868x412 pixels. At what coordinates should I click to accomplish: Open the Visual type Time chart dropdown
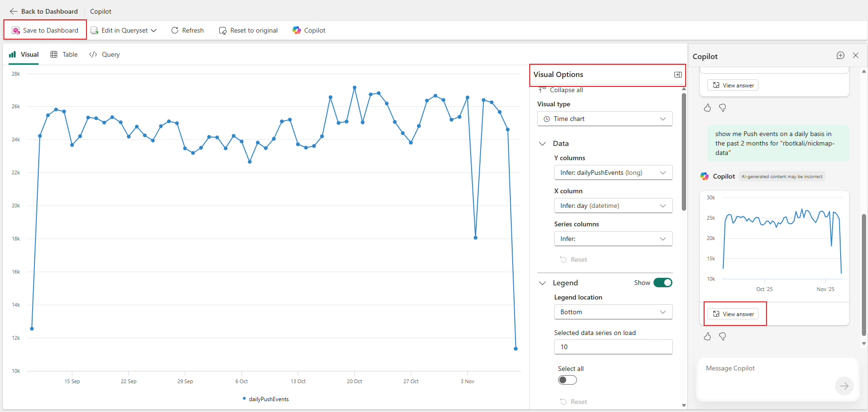click(604, 119)
